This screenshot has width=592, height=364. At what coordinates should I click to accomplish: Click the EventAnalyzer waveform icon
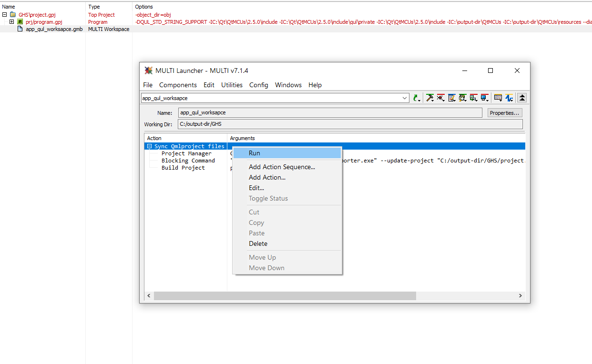point(509,97)
